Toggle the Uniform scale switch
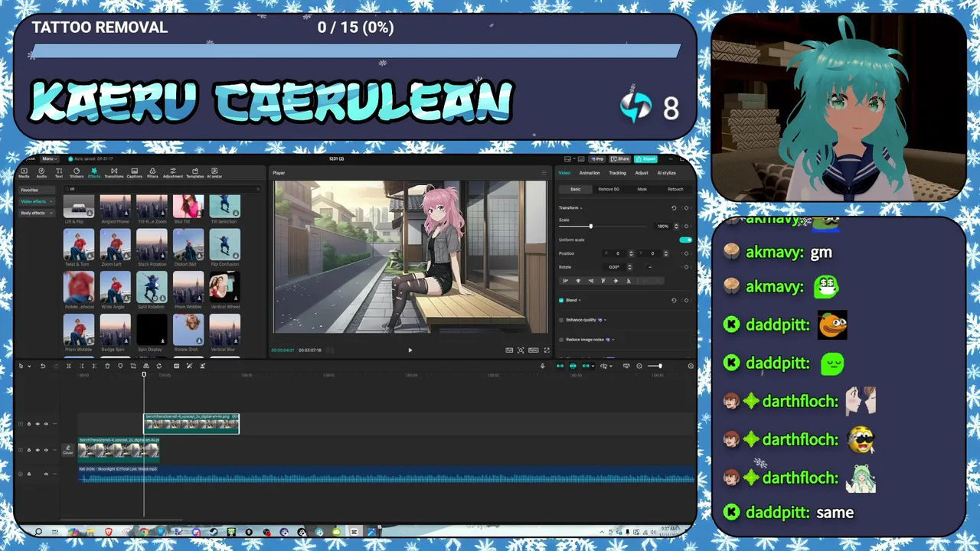 tap(685, 240)
